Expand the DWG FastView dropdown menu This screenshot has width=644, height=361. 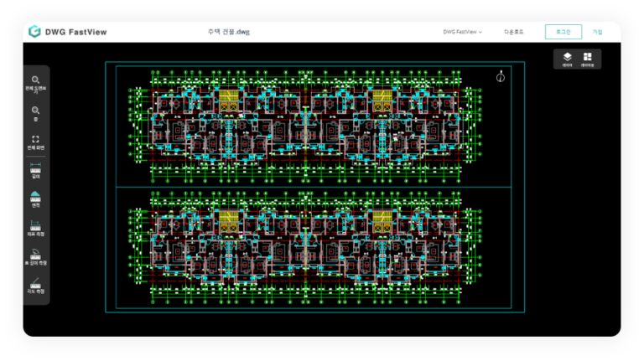coord(463,32)
